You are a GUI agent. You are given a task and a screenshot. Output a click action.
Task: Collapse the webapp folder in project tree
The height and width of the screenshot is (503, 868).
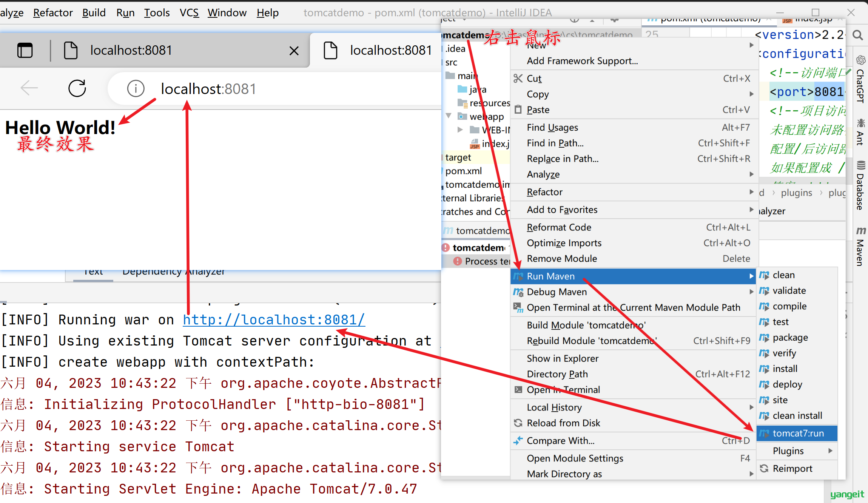pos(449,116)
